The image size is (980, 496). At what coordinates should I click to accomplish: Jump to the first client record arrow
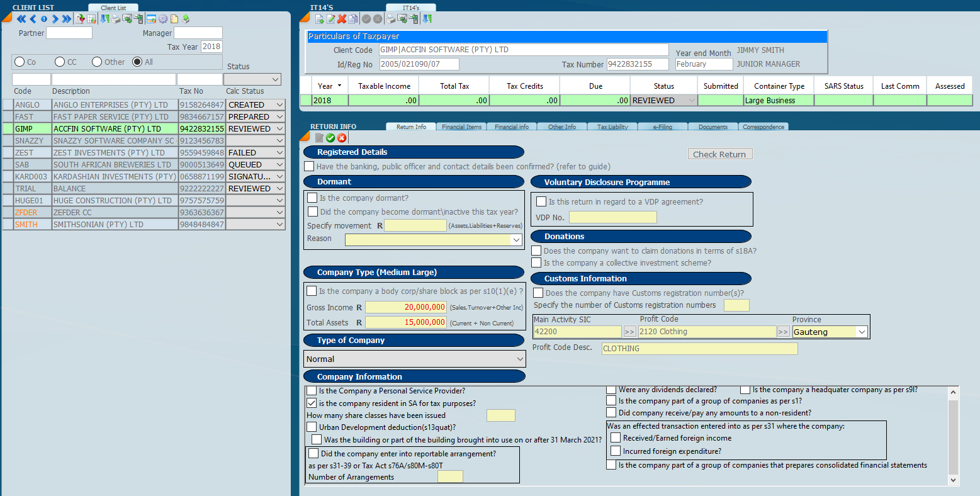pos(21,19)
